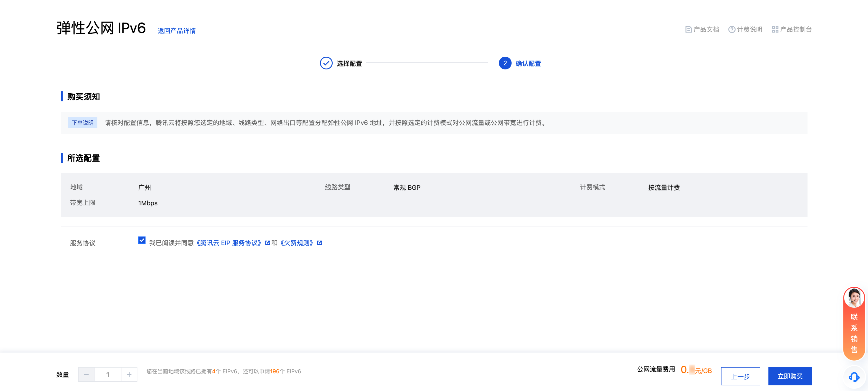Click the 按流量计费 billing mode value
The width and height of the screenshot is (868, 391).
(x=664, y=188)
